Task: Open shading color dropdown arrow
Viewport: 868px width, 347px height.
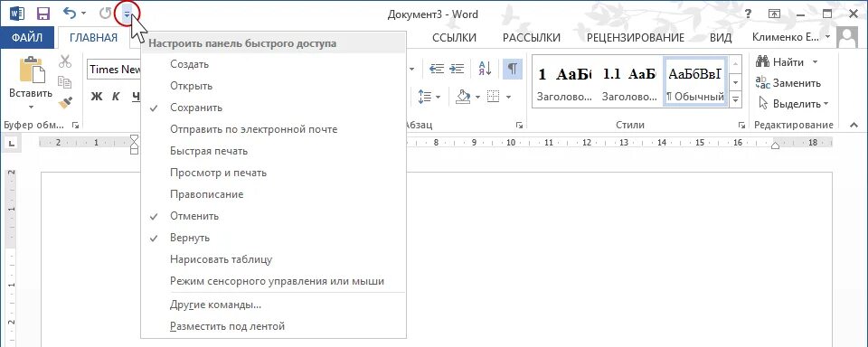Action: pos(477,98)
